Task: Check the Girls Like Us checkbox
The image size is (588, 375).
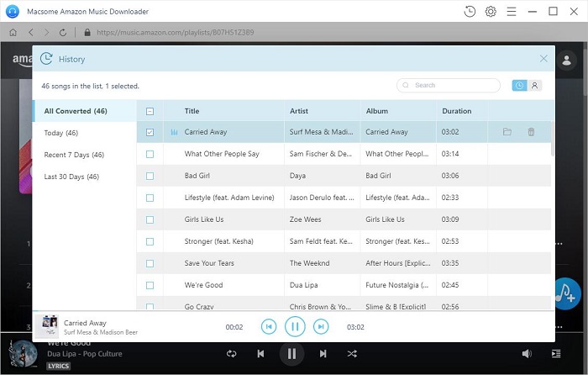Action: pyautogui.click(x=150, y=219)
